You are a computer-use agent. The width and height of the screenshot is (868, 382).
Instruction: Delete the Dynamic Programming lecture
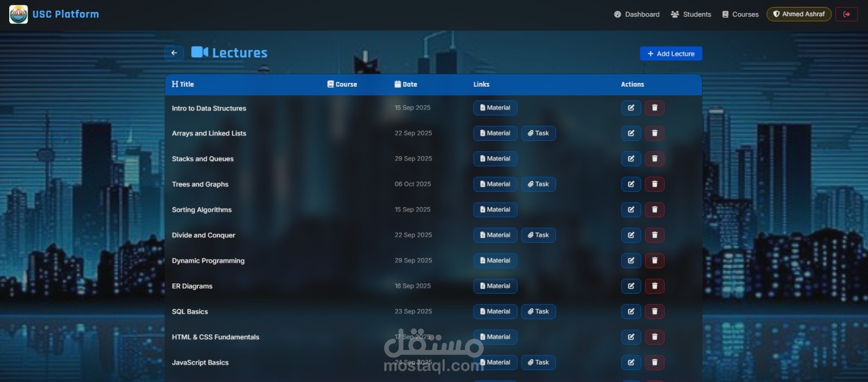click(x=655, y=261)
